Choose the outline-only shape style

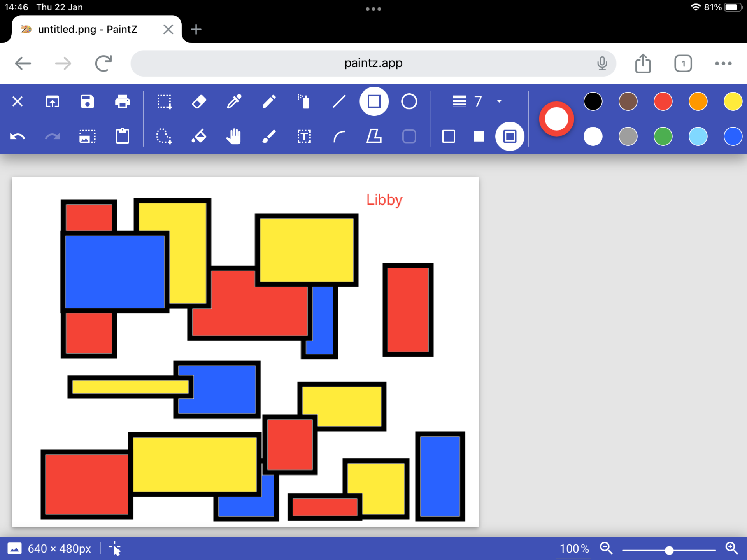[448, 136]
